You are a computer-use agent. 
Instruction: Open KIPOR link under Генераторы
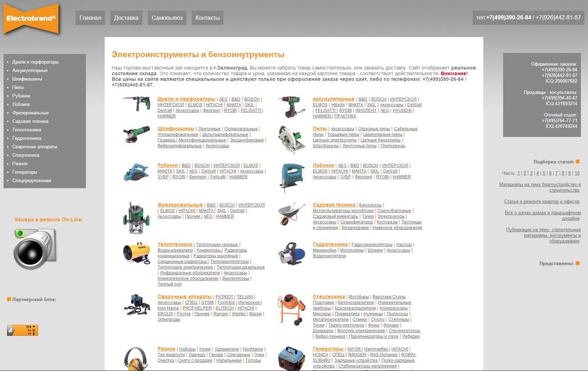click(x=353, y=349)
